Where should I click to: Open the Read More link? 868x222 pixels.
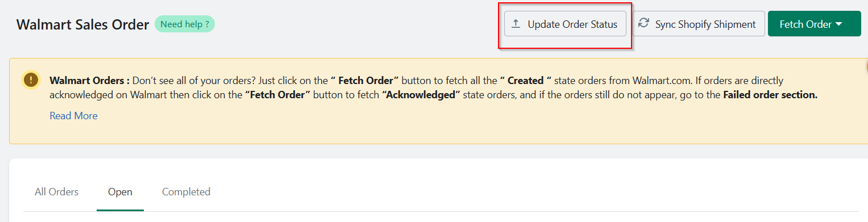coord(73,116)
